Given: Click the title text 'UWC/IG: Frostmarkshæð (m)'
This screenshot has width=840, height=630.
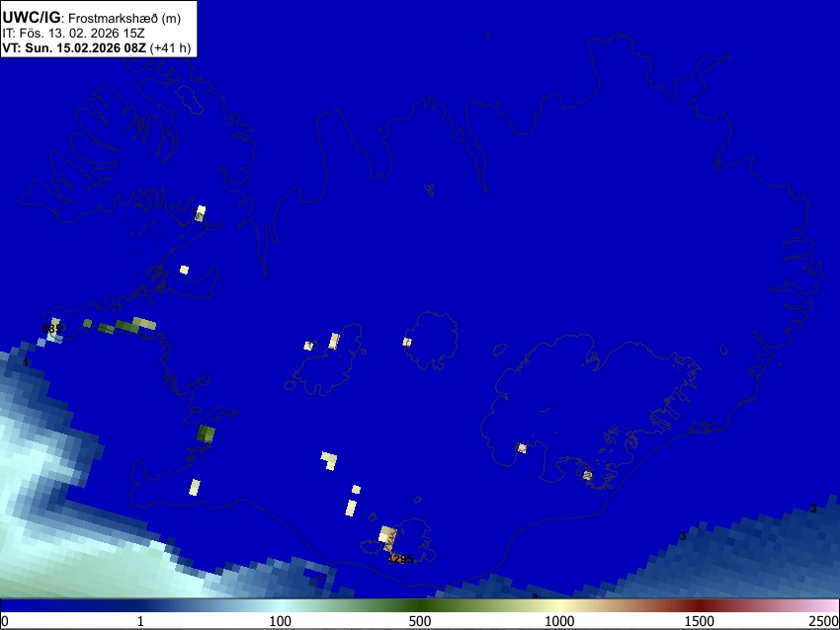Looking at the screenshot, I should pyautogui.click(x=92, y=18).
